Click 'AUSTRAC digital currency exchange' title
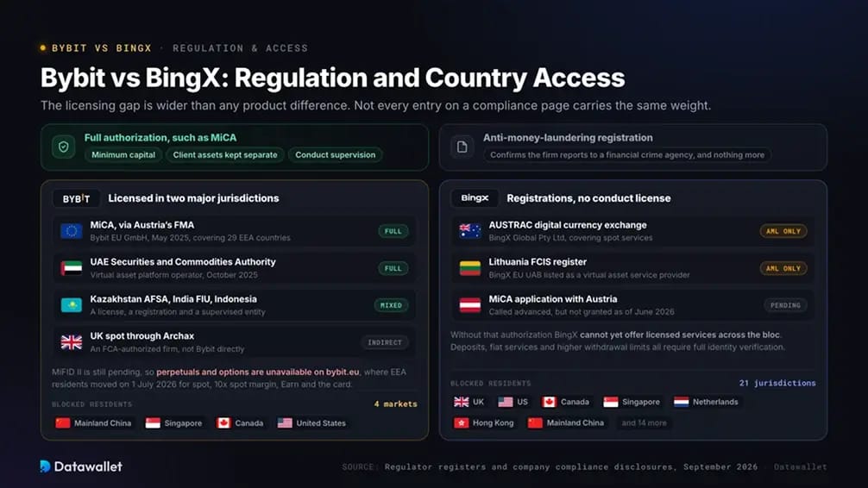 tap(568, 225)
